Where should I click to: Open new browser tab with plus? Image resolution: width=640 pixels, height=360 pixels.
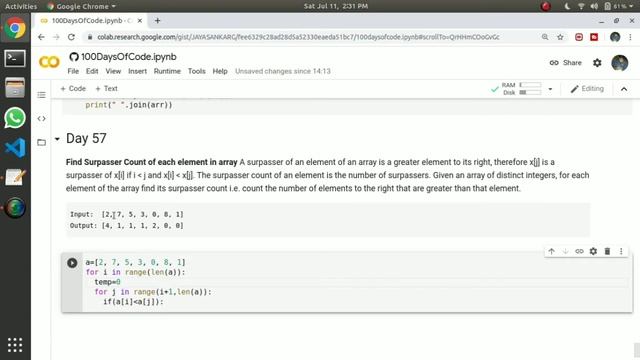click(158, 21)
